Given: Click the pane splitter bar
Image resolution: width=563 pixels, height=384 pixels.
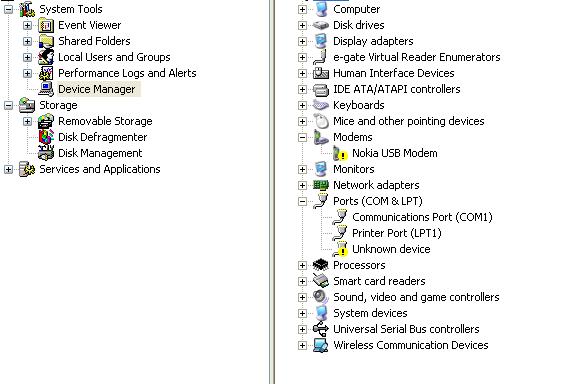Looking at the screenshot, I should click(x=272, y=192).
